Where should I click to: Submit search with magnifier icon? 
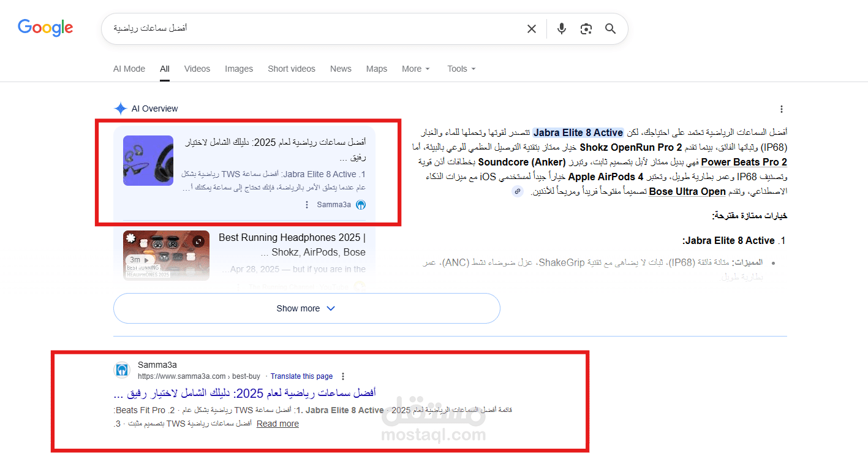click(x=610, y=29)
